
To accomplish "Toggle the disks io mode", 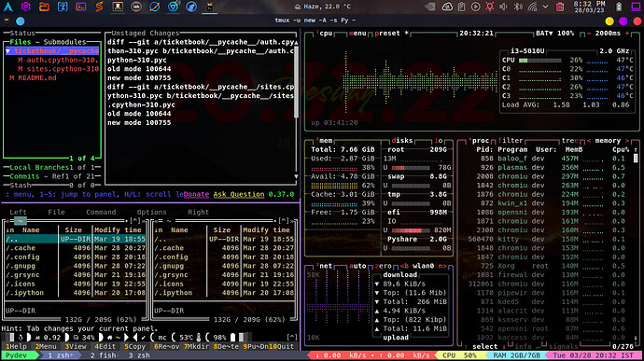I will coord(439,141).
